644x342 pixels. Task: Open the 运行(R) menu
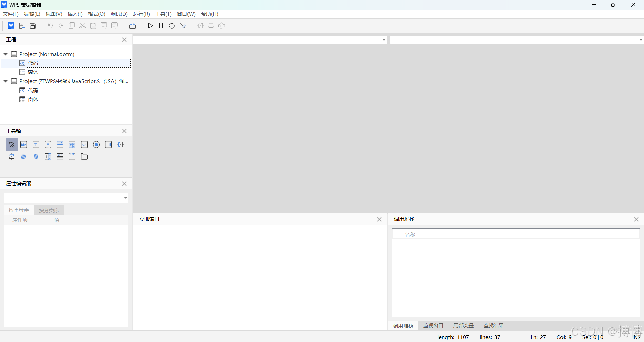[x=142, y=14]
